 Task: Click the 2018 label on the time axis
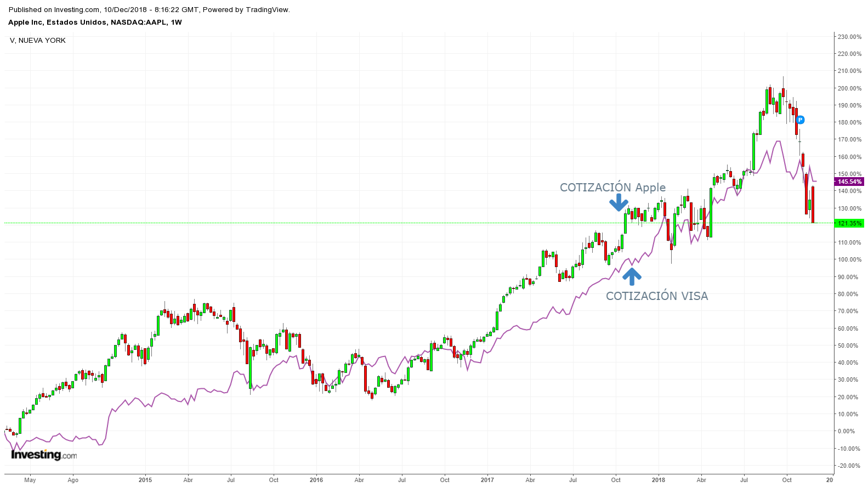[659, 480]
